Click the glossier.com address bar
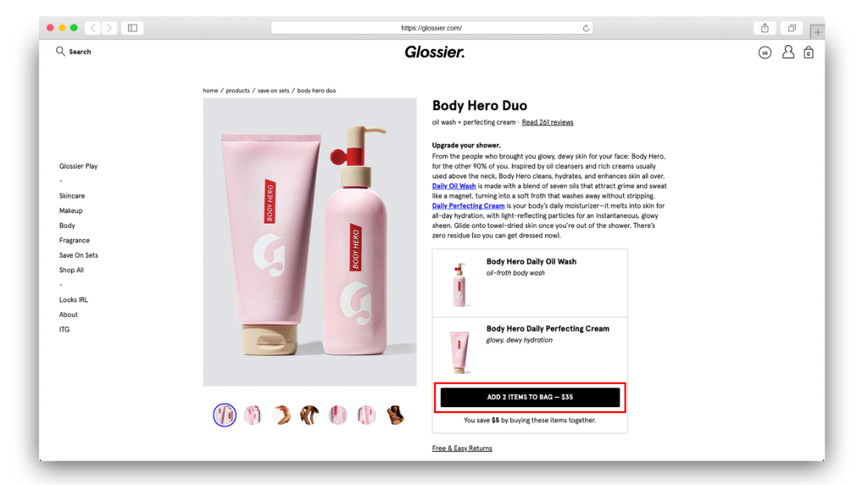Viewport: 868px width, 485px height. tap(431, 28)
